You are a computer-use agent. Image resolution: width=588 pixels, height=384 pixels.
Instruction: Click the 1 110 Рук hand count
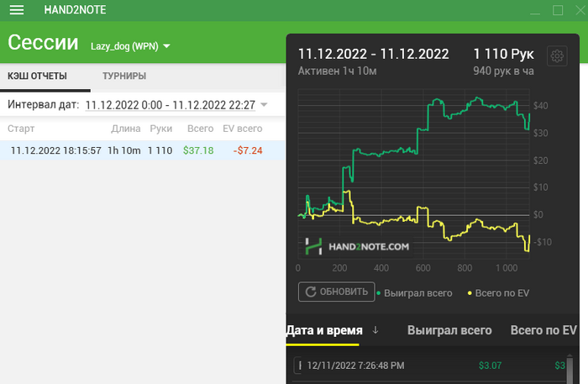503,54
